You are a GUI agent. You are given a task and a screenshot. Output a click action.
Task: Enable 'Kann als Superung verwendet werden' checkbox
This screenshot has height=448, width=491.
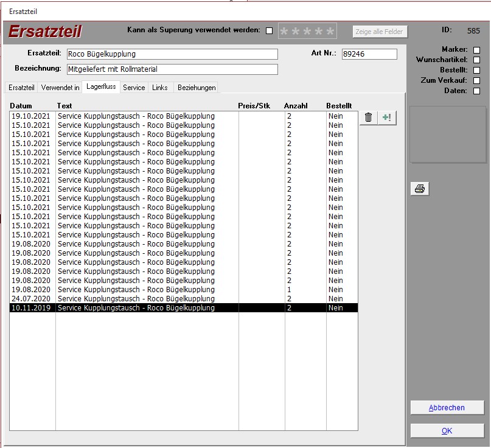click(269, 30)
